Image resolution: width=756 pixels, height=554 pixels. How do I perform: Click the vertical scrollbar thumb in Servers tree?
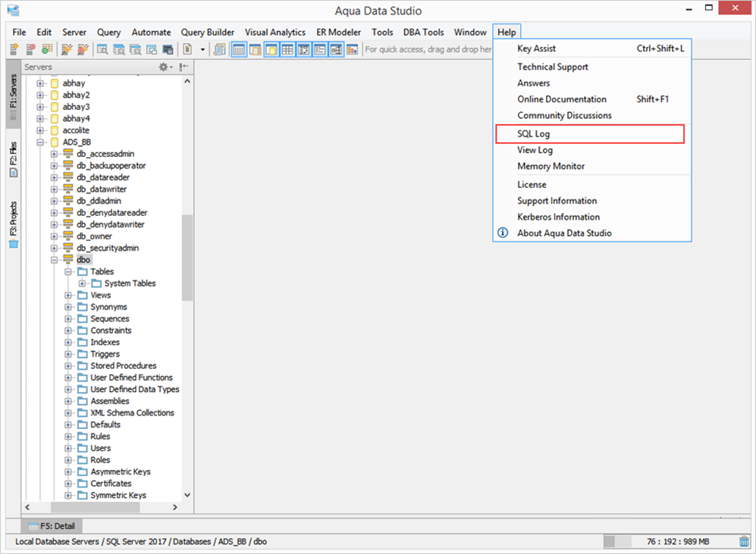pyautogui.click(x=187, y=258)
